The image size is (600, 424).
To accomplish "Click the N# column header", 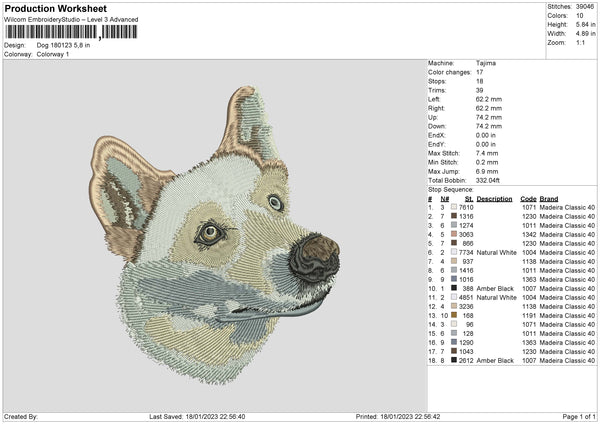I will tap(443, 198).
